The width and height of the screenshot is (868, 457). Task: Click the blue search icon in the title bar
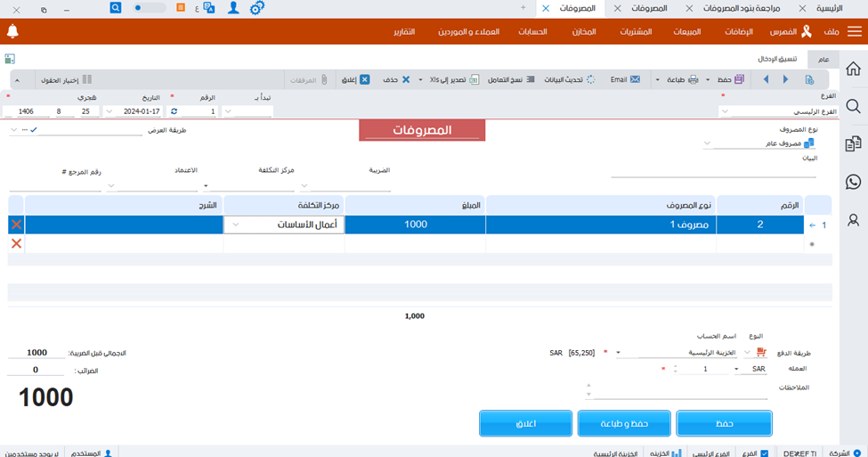(116, 7)
